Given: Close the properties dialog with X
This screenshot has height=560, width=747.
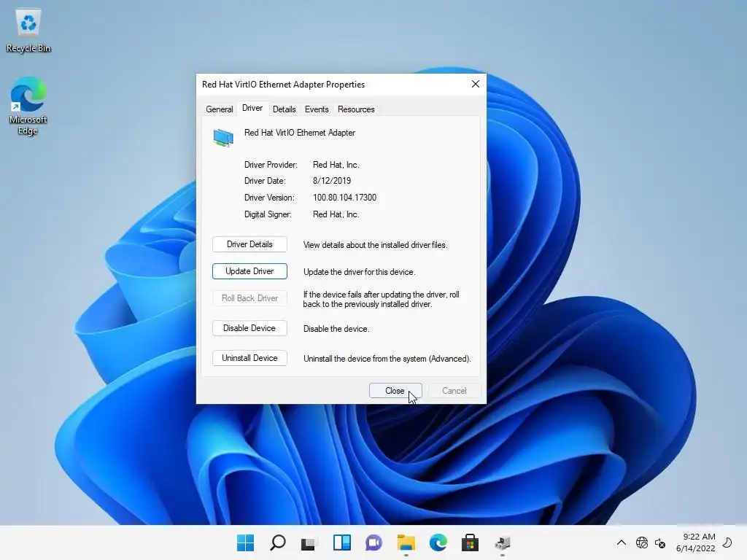Looking at the screenshot, I should click(x=476, y=85).
